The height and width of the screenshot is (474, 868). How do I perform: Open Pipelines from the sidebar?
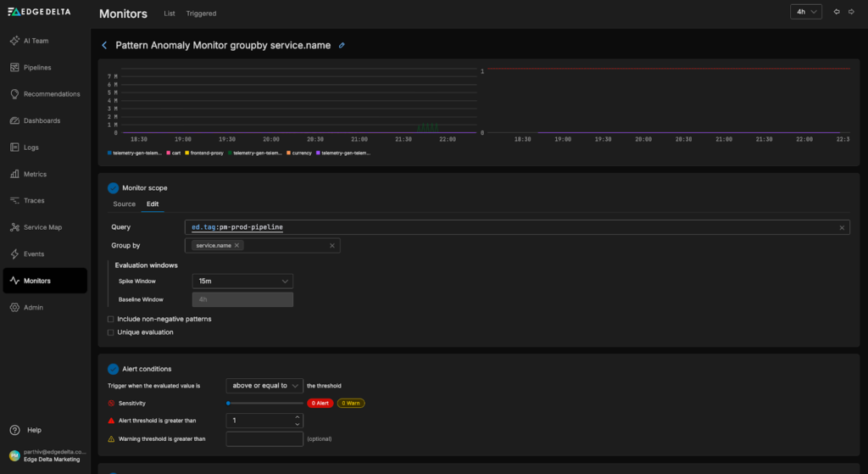click(15, 67)
